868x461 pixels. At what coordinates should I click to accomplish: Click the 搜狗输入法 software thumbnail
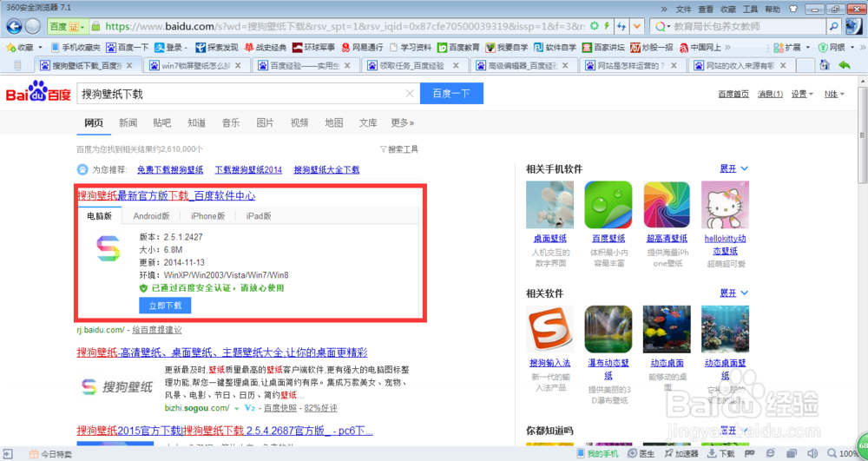tap(549, 329)
